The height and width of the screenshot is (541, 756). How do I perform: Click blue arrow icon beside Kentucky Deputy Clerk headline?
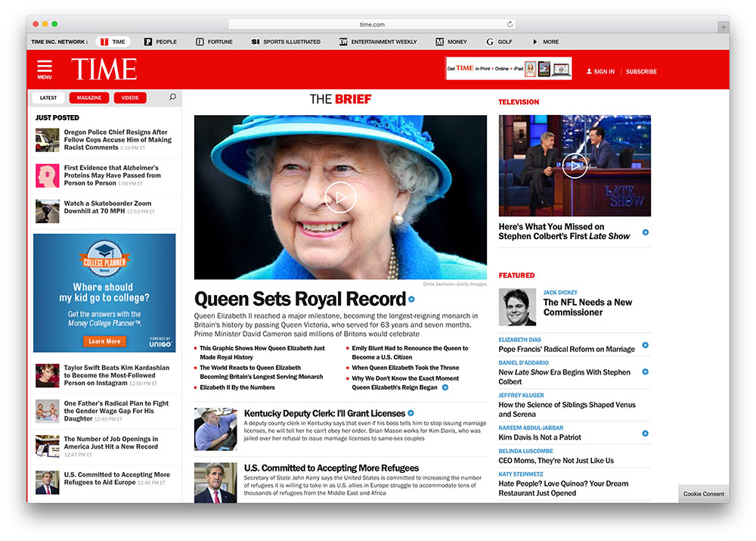point(411,413)
